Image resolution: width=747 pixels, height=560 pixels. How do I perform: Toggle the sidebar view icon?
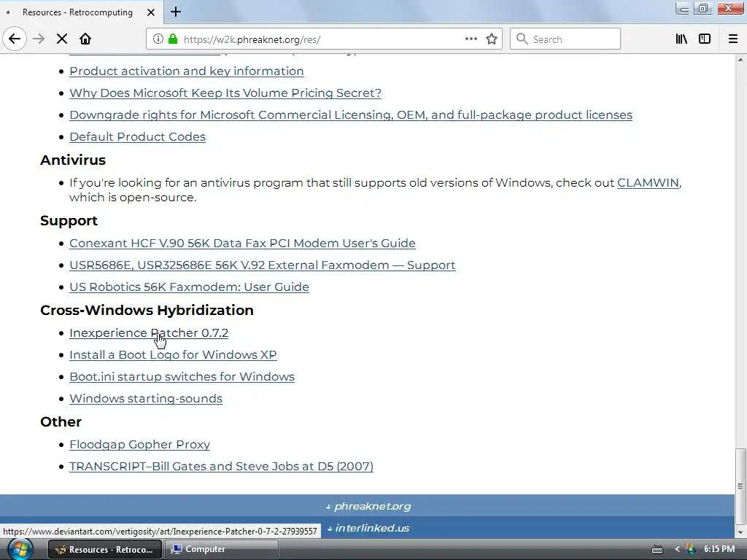click(705, 39)
